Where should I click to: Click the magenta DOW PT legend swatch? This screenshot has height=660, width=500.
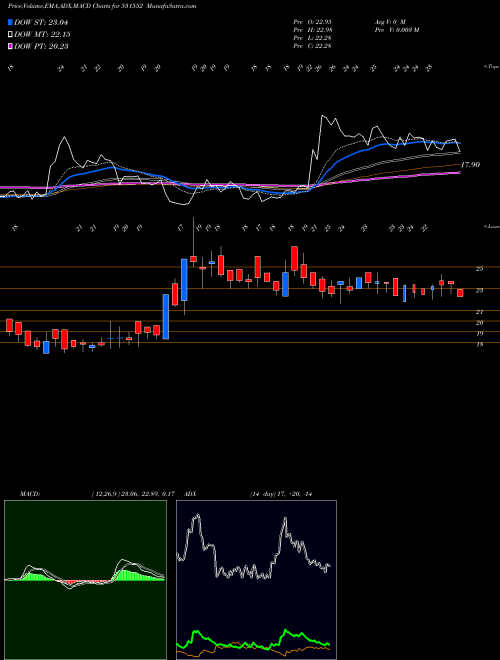[x=11, y=46]
